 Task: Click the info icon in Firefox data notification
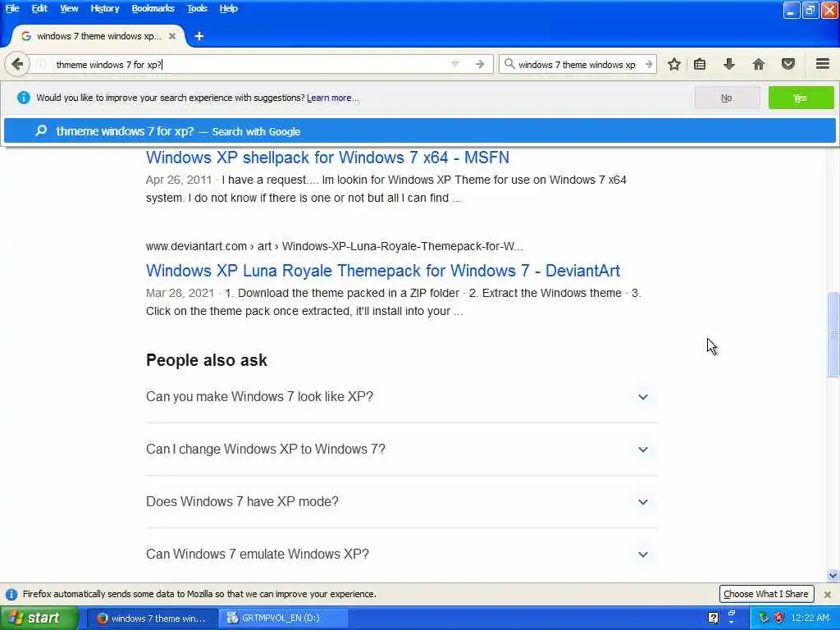point(11,594)
